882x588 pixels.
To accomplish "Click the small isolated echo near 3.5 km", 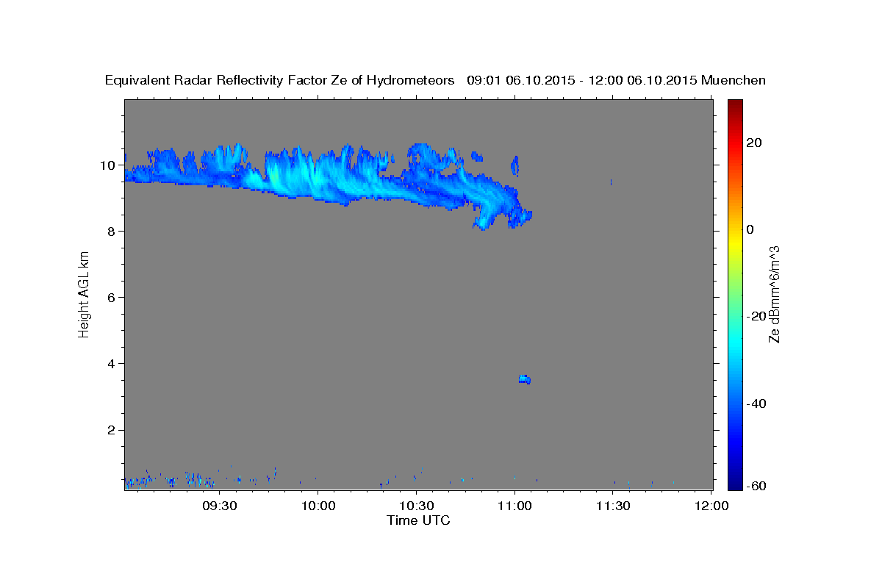I will [524, 379].
